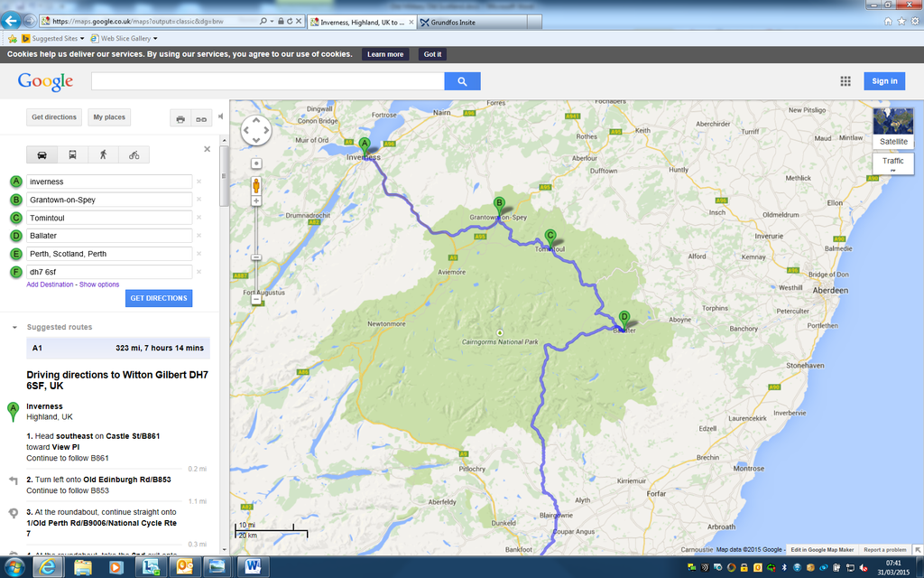
Task: Open the My places tab
Action: (109, 117)
